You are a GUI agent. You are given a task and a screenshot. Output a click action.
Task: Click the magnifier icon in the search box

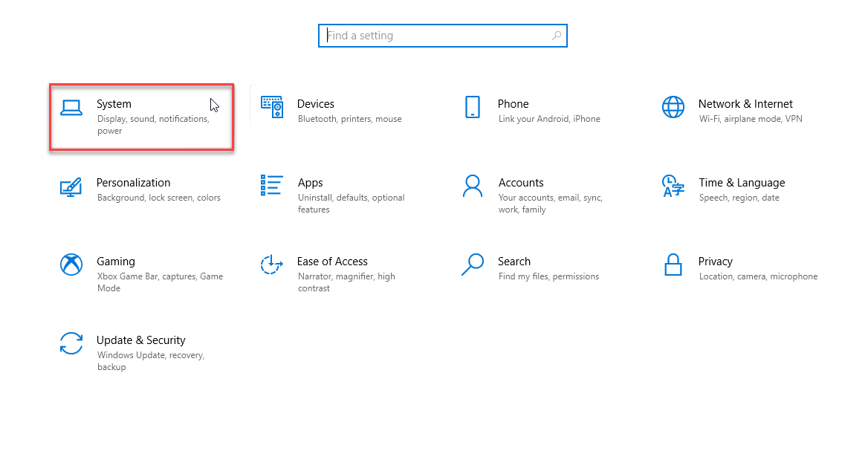(557, 36)
